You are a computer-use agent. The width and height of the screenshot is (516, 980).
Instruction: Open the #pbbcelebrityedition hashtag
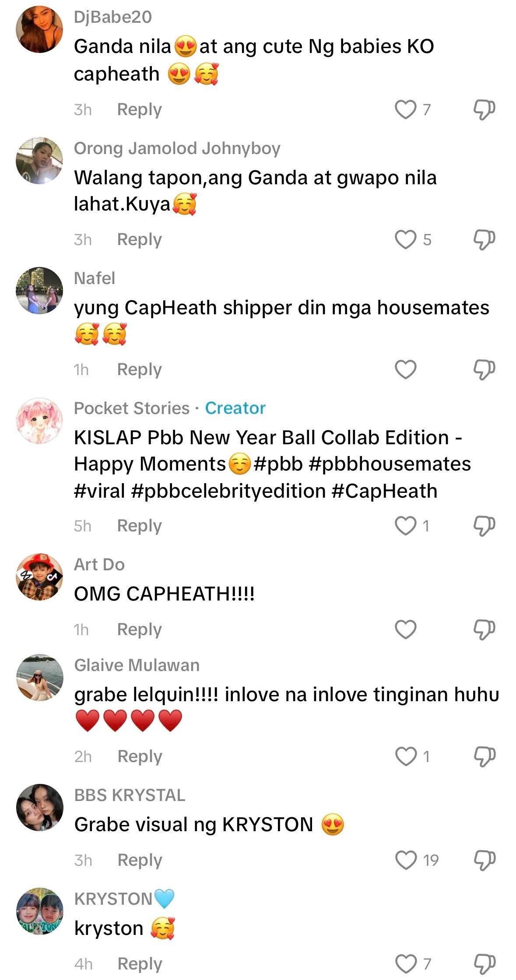coord(228,491)
